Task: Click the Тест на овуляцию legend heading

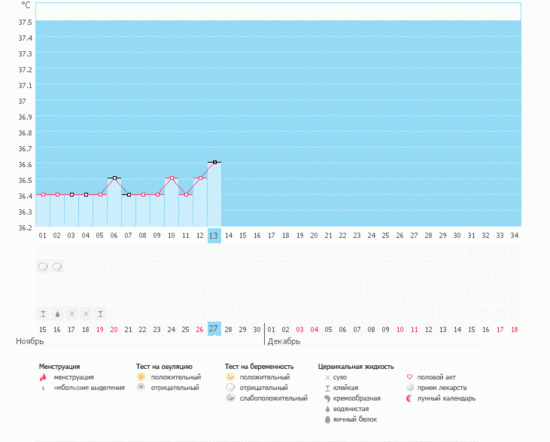Action: 164,367
